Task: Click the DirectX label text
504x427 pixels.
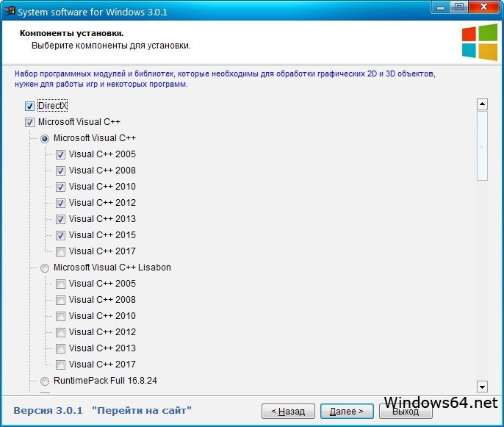Action: [x=52, y=106]
